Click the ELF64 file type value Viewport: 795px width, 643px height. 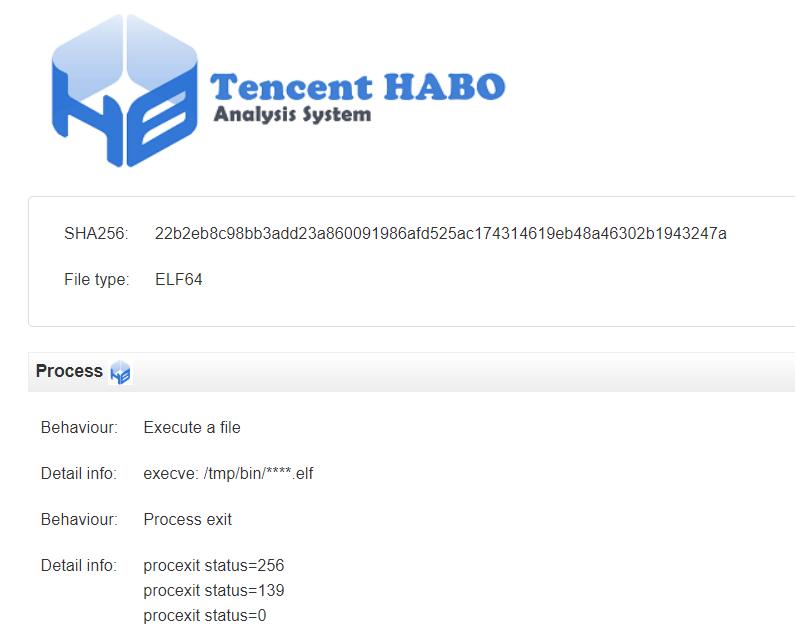(x=178, y=279)
